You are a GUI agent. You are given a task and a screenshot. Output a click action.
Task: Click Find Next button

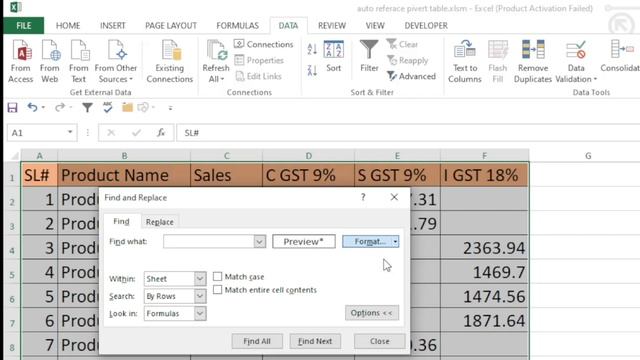point(315,341)
